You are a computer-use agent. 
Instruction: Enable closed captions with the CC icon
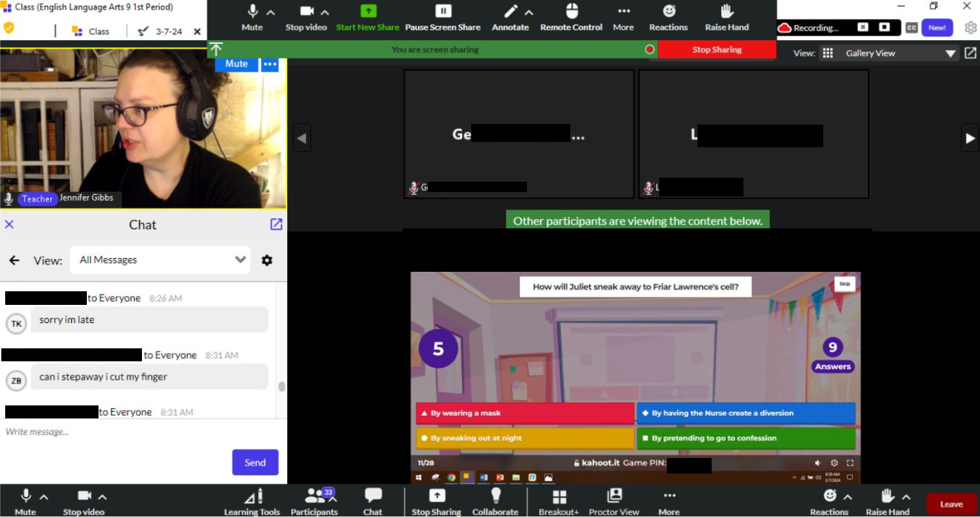coord(911,28)
